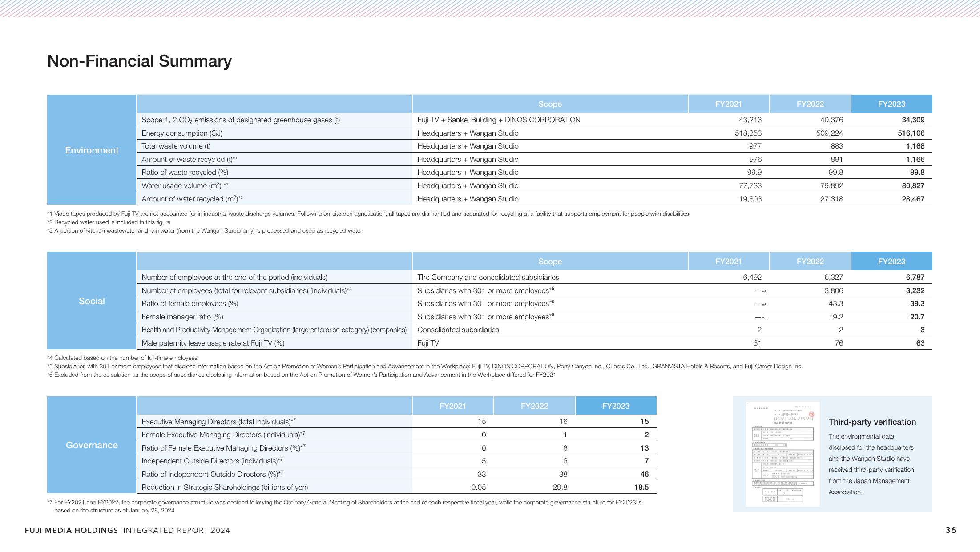Click 'Ratio of waste recycled (%)' label
This screenshot has width=980, height=552.
(185, 172)
